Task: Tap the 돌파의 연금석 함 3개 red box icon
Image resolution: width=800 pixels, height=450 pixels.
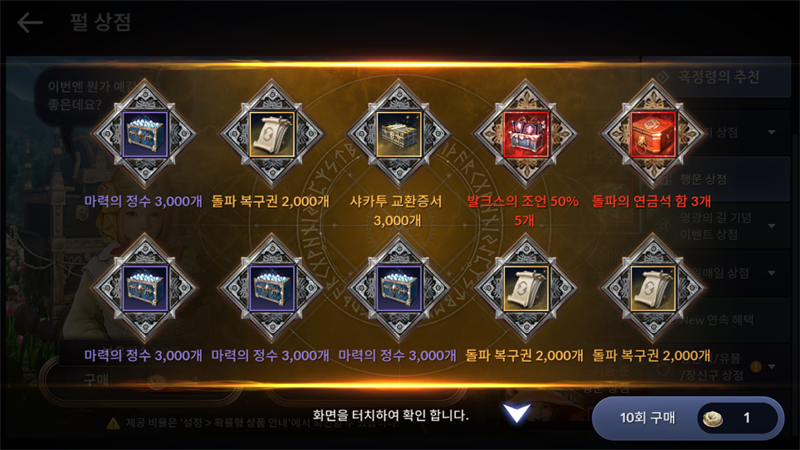Action: [x=653, y=134]
